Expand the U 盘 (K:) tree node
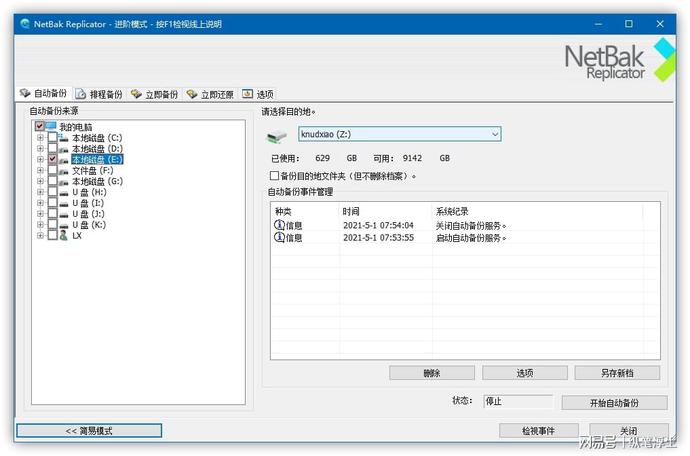 click(x=40, y=225)
